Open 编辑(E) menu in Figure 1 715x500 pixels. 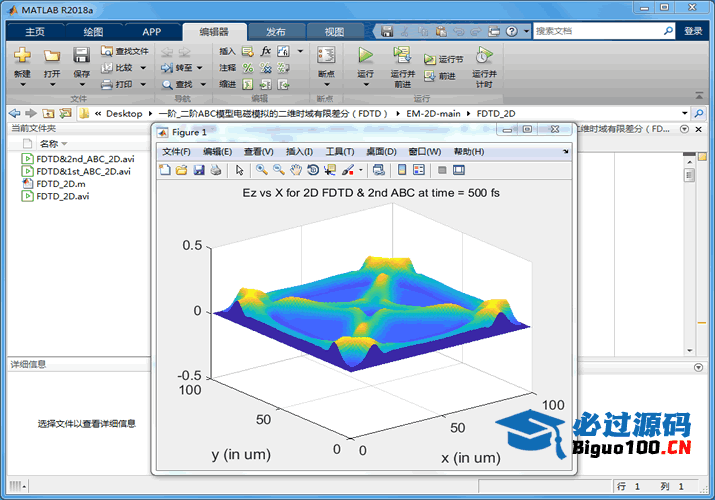pos(218,151)
